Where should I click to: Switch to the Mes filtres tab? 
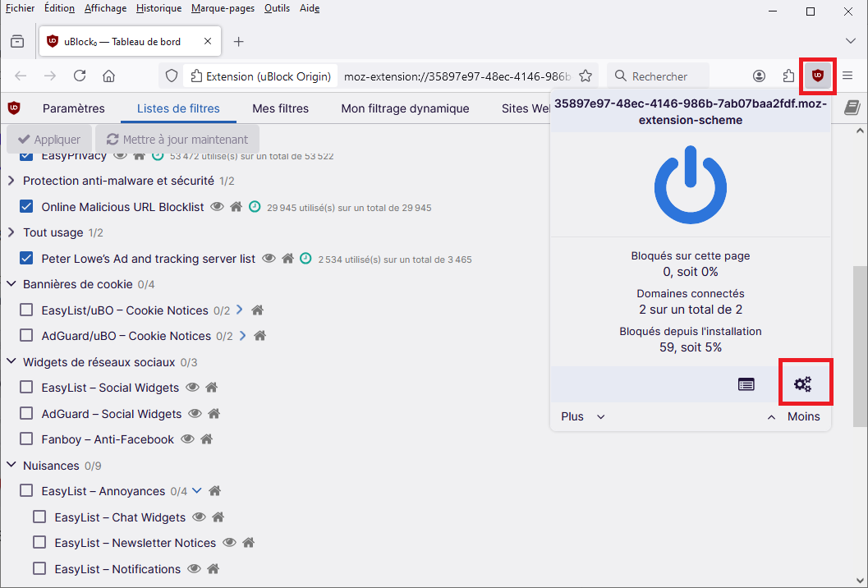click(x=280, y=108)
